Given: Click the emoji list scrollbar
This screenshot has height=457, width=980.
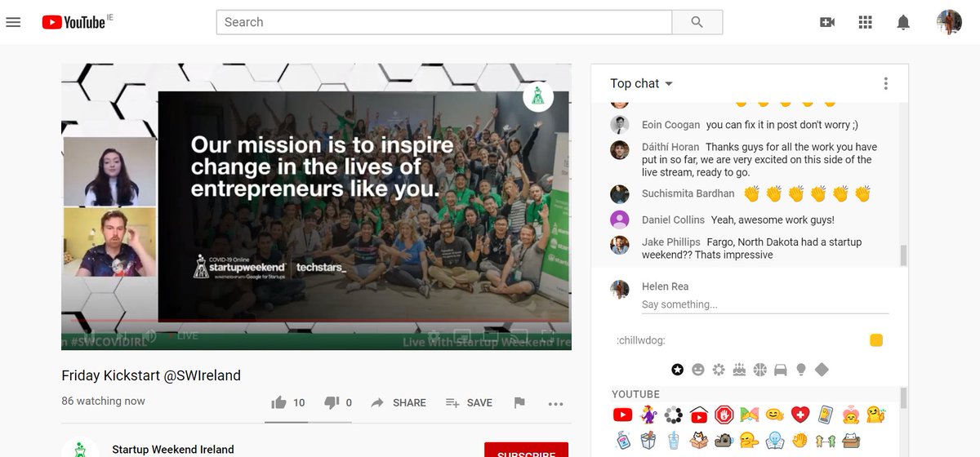Looking at the screenshot, I should coord(903,397).
